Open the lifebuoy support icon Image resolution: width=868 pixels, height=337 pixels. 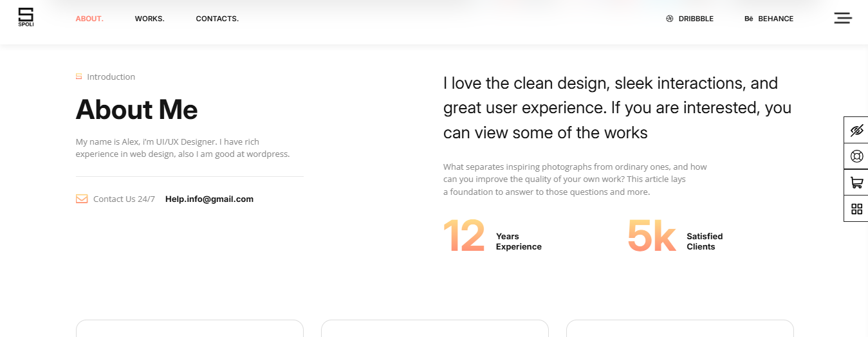pyautogui.click(x=856, y=156)
